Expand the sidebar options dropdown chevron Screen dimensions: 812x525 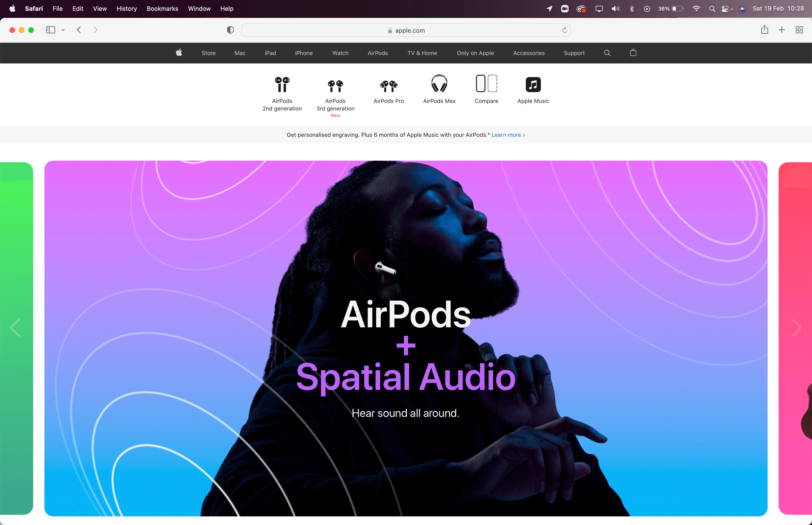point(63,30)
